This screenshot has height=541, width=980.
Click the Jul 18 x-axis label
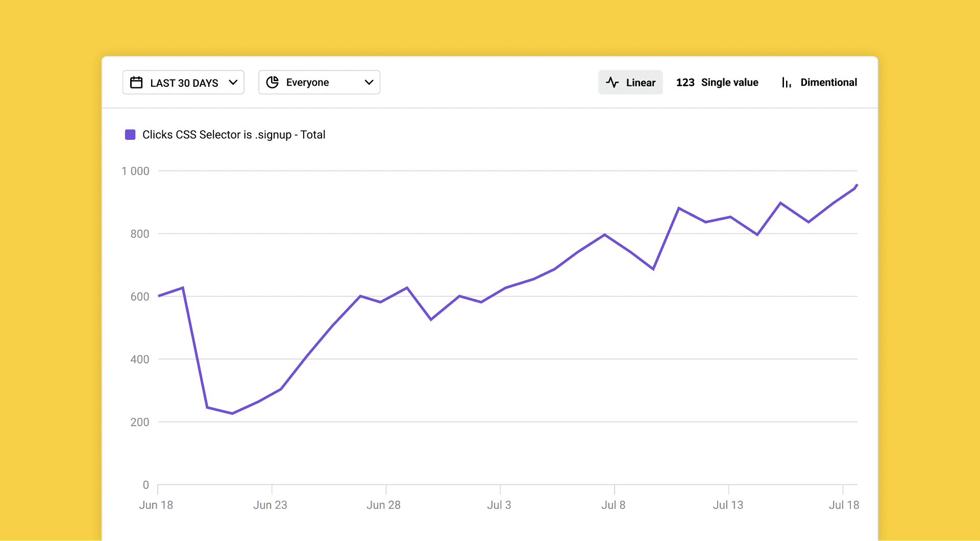pos(844,505)
